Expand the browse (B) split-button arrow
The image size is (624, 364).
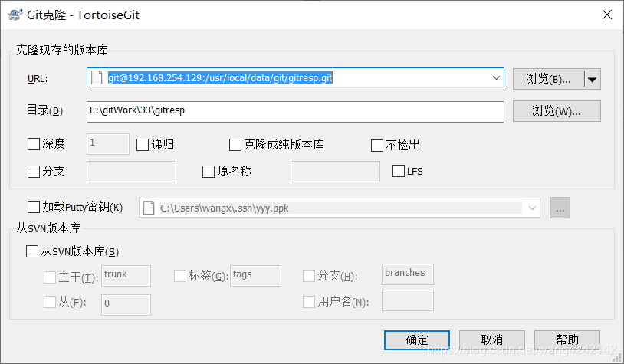(592, 79)
